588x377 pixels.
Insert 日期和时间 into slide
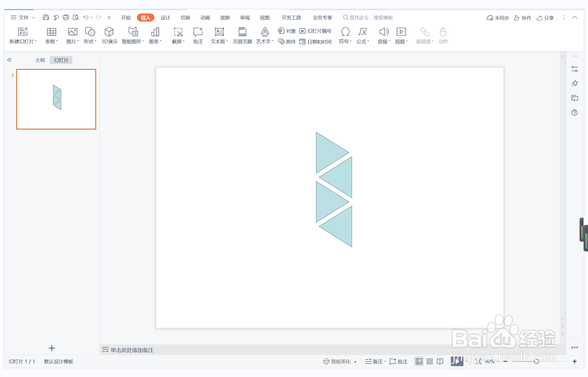tap(316, 42)
